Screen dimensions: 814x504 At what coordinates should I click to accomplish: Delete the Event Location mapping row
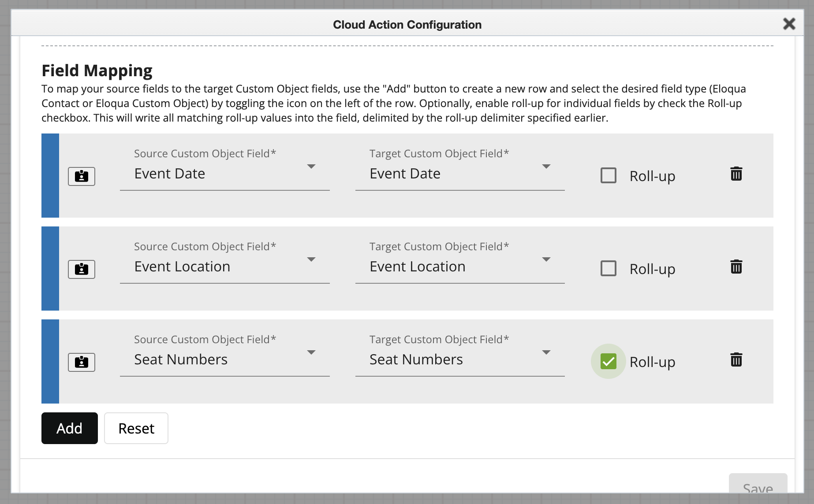pyautogui.click(x=736, y=267)
